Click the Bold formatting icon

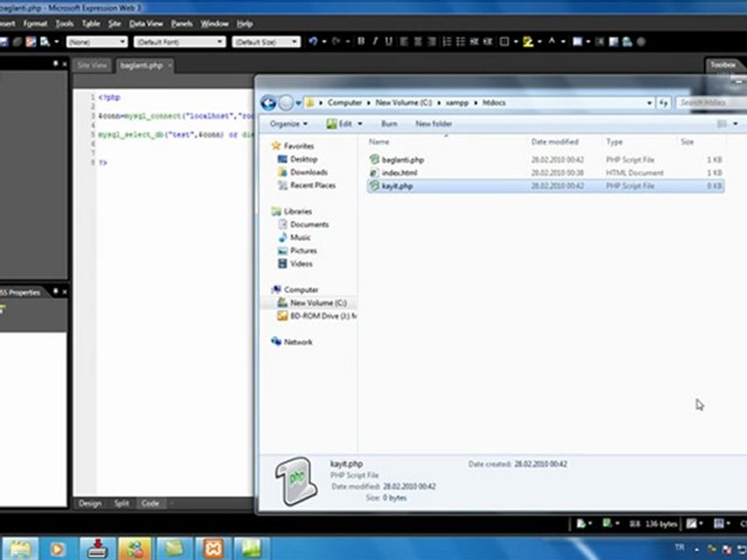click(361, 41)
